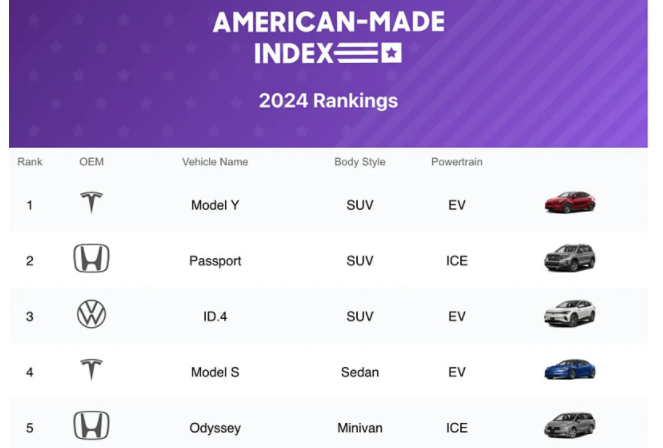Open the gray Odyssey minivan image
Image resolution: width=663 pixels, height=448 pixels.
[570, 425]
